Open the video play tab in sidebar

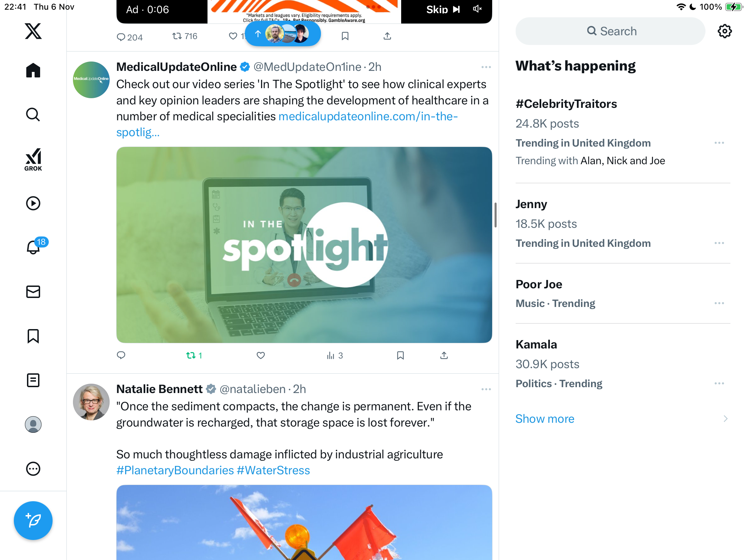pos(33,203)
